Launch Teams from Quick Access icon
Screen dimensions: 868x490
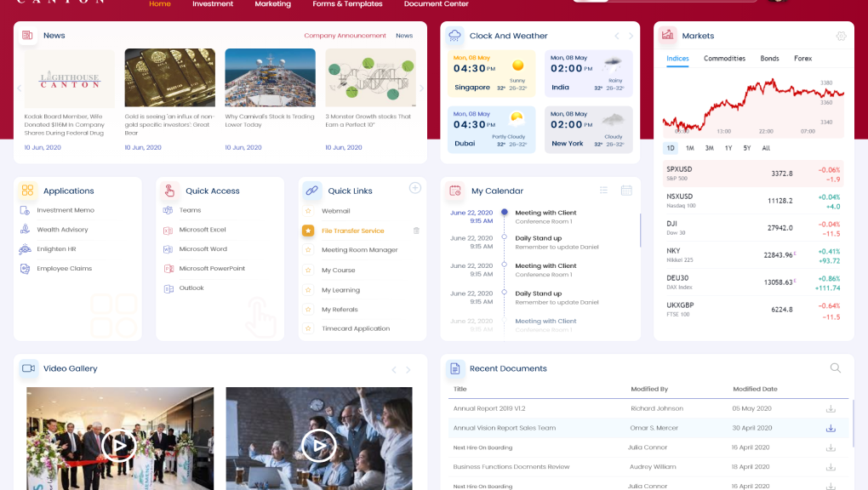pos(168,210)
